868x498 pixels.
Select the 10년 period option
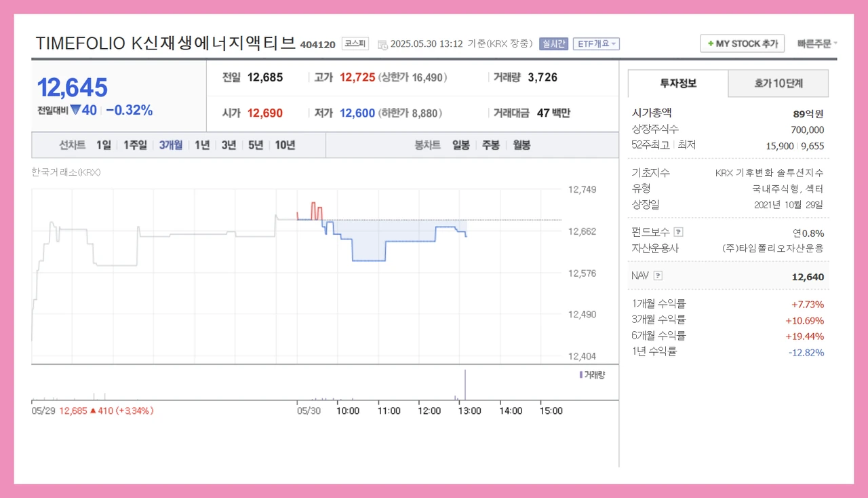tap(284, 145)
